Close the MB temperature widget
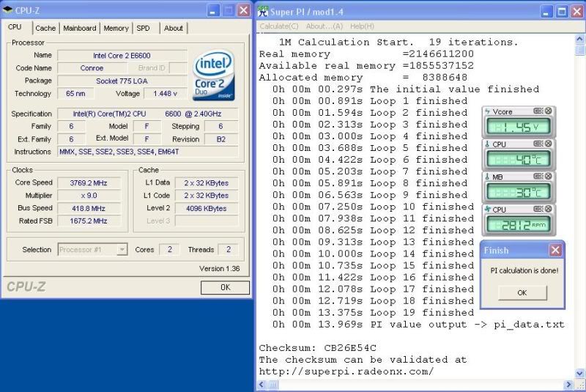 tap(548, 176)
